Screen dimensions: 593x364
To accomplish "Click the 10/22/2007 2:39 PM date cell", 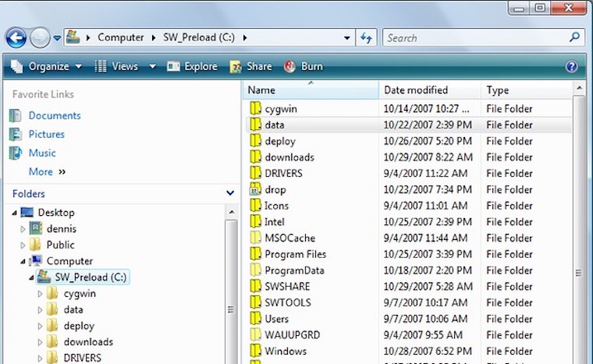I will click(x=428, y=125).
